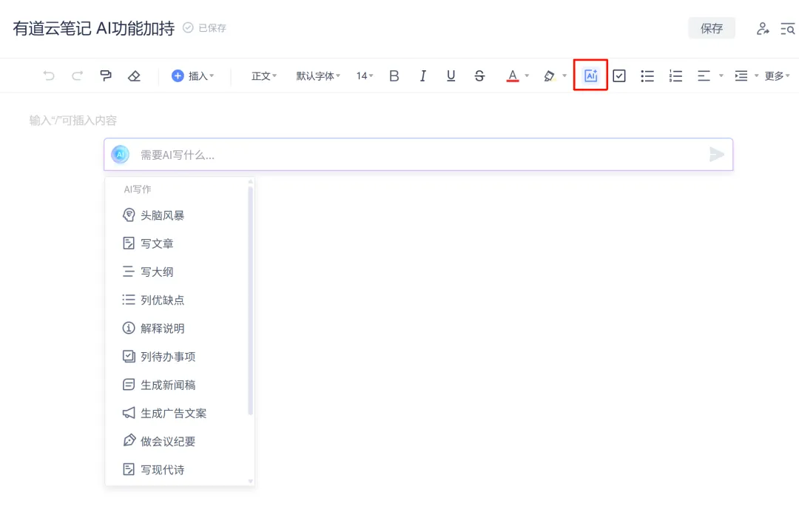Expand the alignment options arrow
Image resolution: width=799 pixels, height=532 pixels.
point(721,76)
